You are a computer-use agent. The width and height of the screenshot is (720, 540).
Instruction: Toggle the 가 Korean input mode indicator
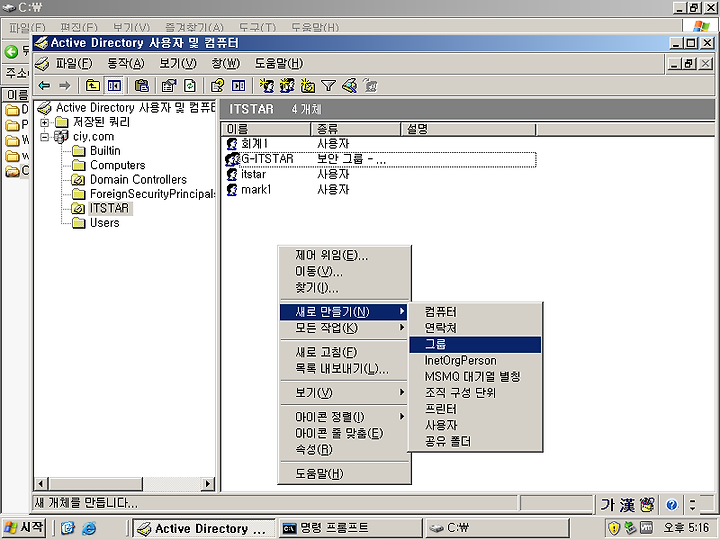pos(608,505)
